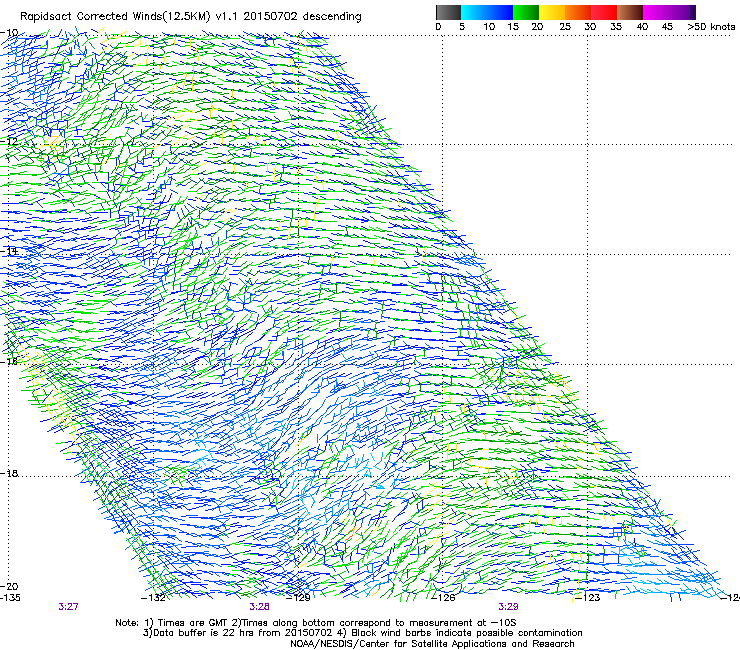Click the green 15-20 knots color band
This screenshot has height=650, width=740.
coord(526,12)
